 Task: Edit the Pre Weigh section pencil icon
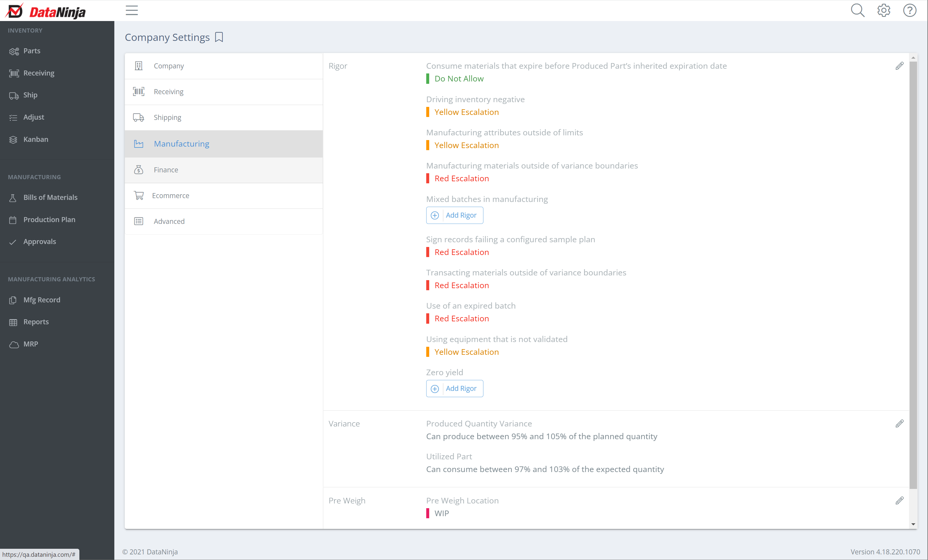coord(899,500)
